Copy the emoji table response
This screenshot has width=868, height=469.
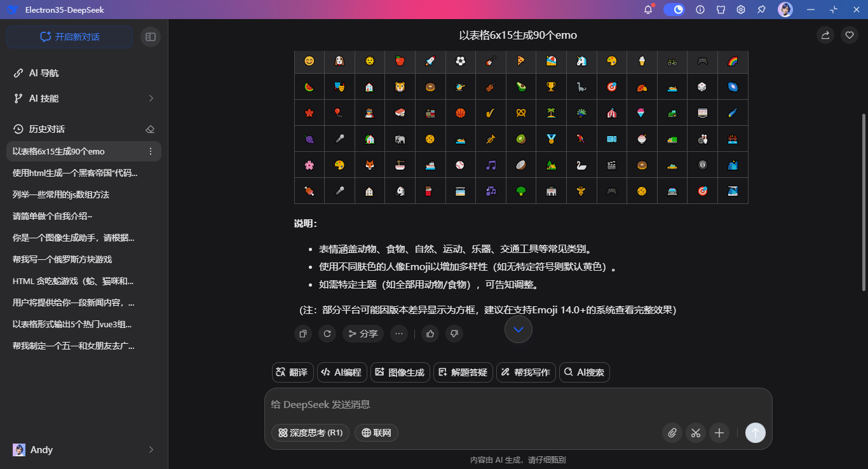tap(303, 334)
